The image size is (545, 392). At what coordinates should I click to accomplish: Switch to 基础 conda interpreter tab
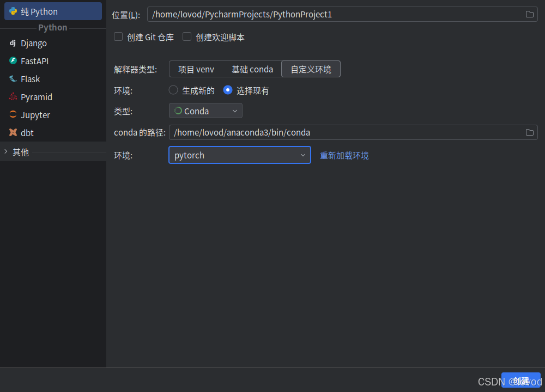click(x=252, y=69)
